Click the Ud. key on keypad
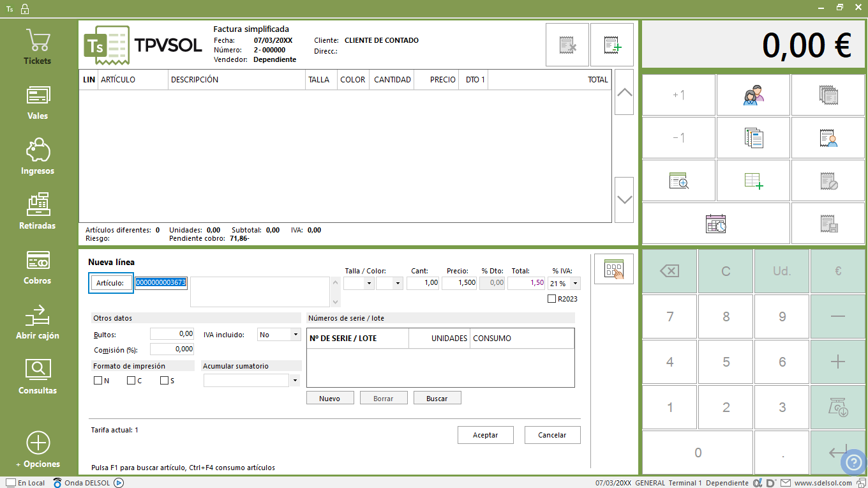 coord(782,271)
